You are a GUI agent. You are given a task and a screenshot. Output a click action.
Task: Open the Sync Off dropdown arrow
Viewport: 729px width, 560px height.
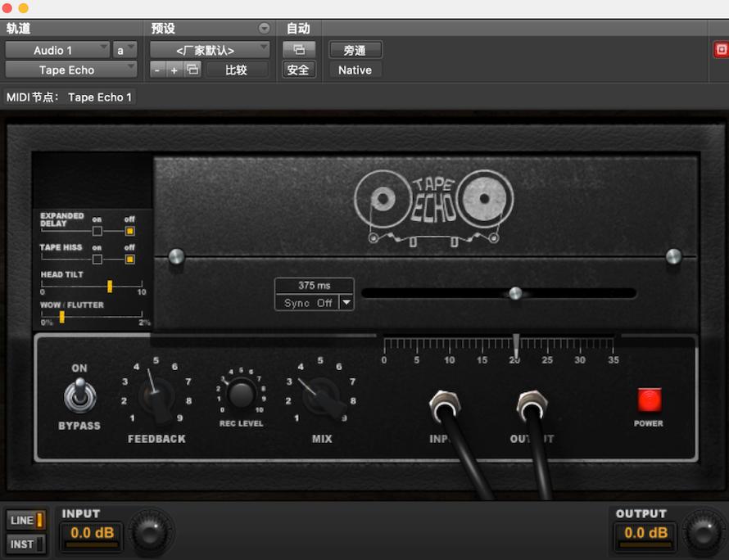[x=346, y=303]
